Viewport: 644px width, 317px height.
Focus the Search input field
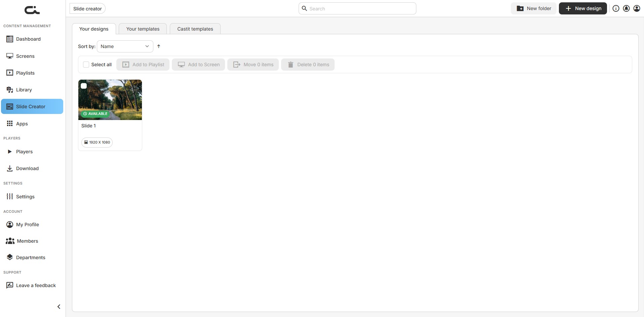(357, 8)
